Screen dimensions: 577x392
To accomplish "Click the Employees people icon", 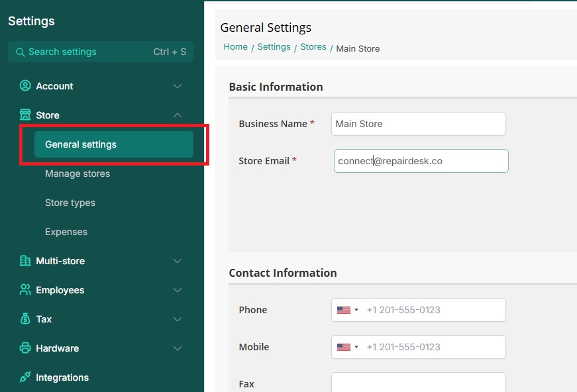I will point(25,290).
